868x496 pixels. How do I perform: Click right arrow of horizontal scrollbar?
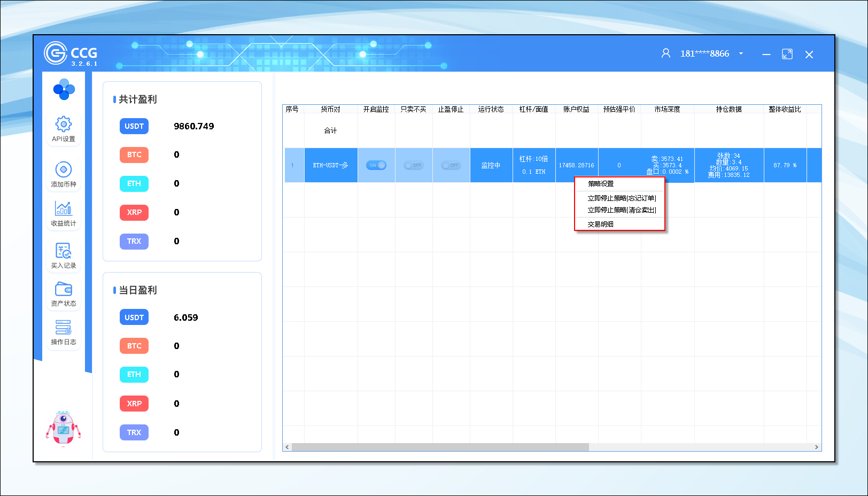click(816, 447)
